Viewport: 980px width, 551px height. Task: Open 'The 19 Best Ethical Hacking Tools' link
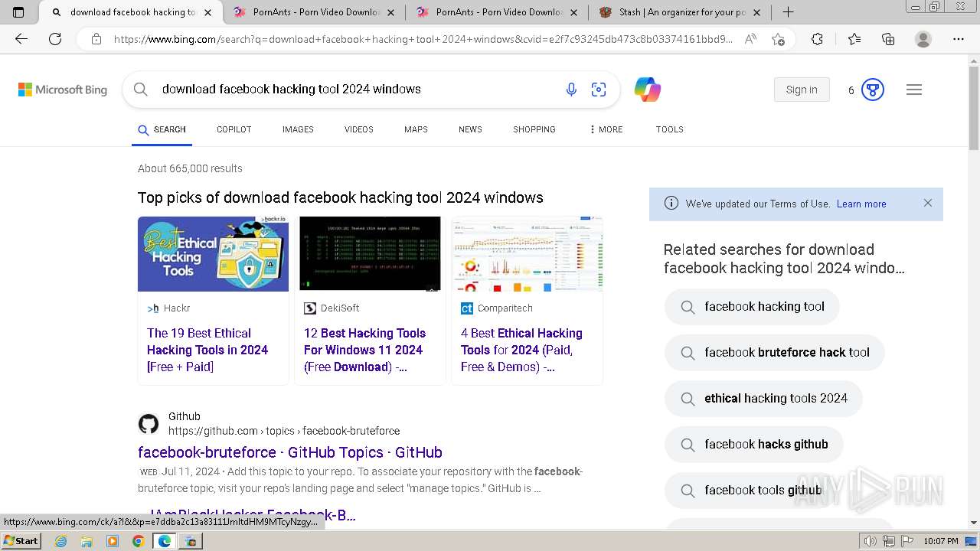pyautogui.click(x=207, y=350)
